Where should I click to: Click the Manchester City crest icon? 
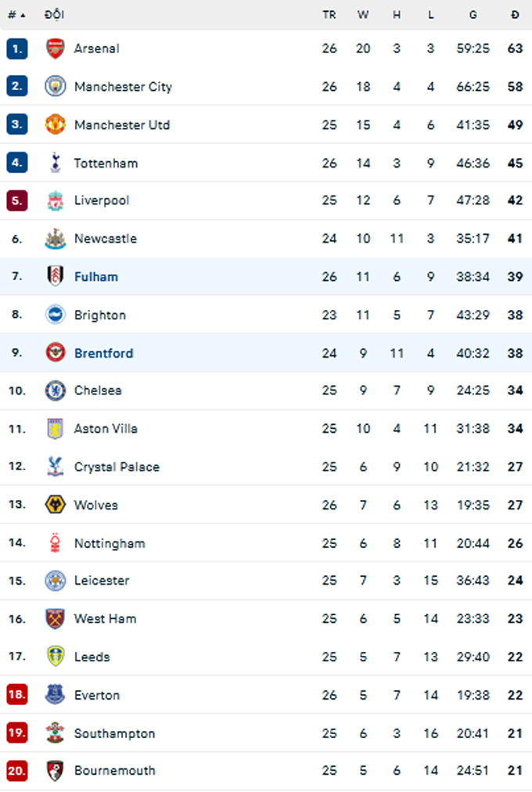coord(56,87)
